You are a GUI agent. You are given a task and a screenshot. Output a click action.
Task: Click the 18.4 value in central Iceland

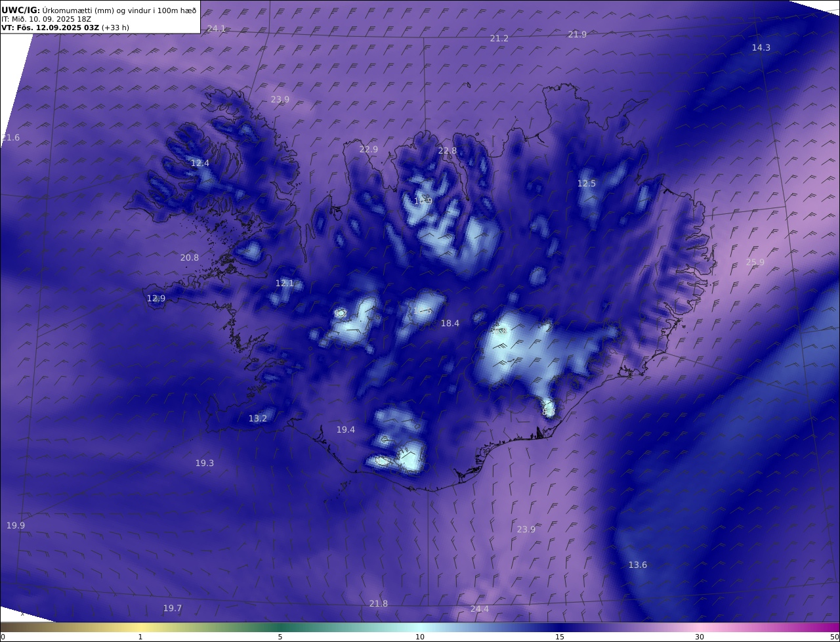click(x=450, y=324)
